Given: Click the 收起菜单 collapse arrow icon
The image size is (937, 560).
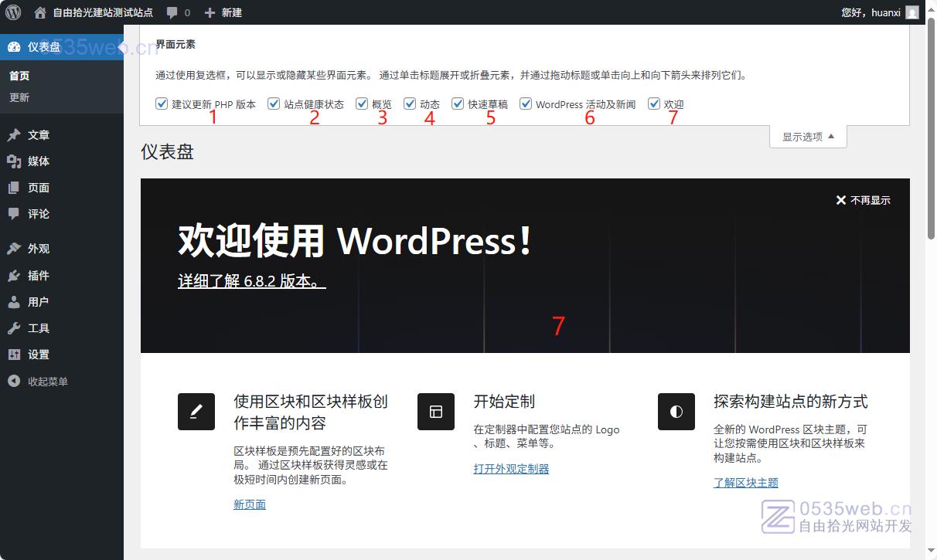Looking at the screenshot, I should point(14,381).
